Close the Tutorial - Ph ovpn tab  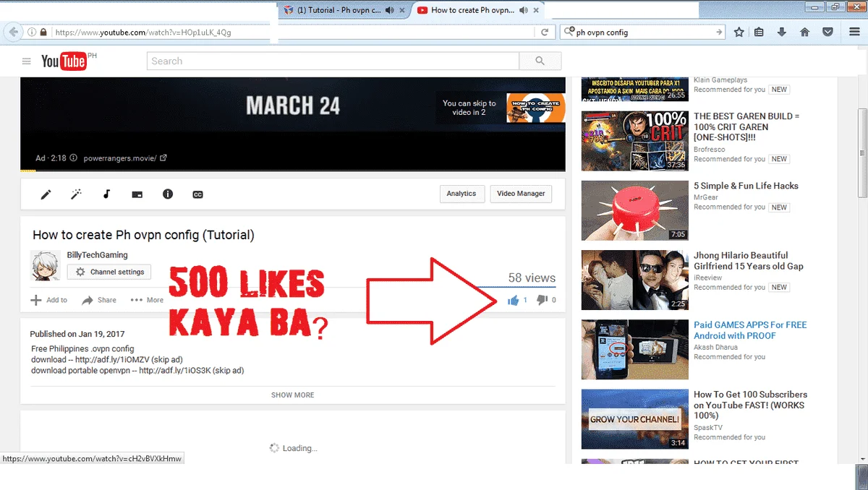(401, 10)
